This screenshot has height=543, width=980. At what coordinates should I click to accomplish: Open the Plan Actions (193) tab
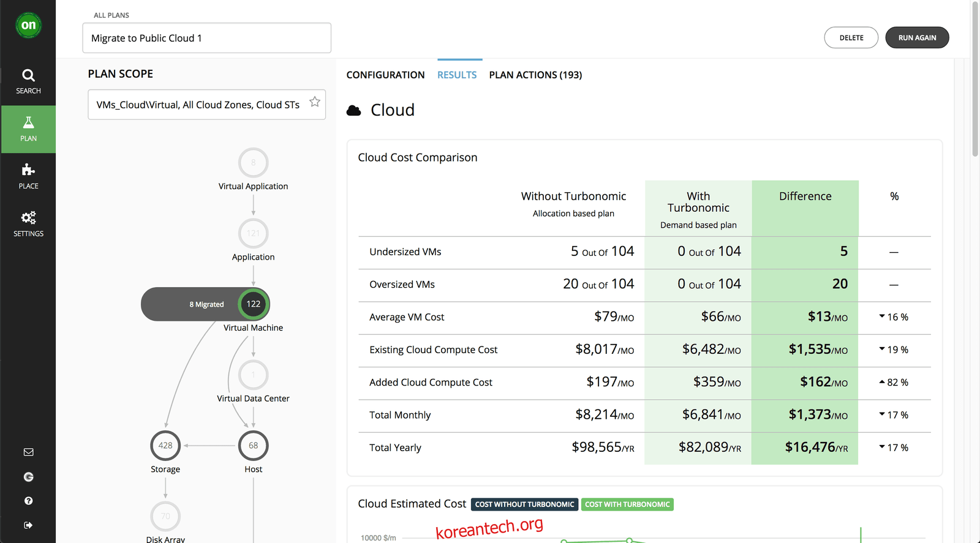pyautogui.click(x=535, y=75)
